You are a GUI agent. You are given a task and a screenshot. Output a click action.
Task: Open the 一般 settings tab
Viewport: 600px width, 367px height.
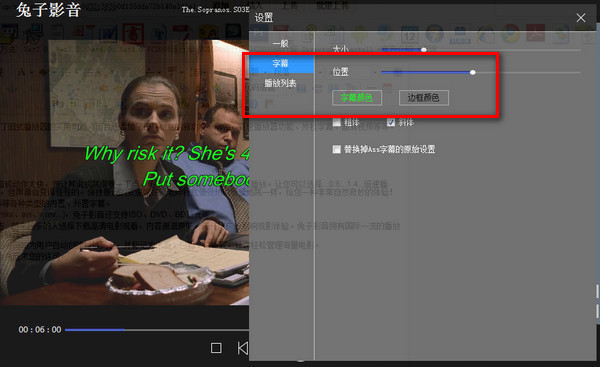281,43
